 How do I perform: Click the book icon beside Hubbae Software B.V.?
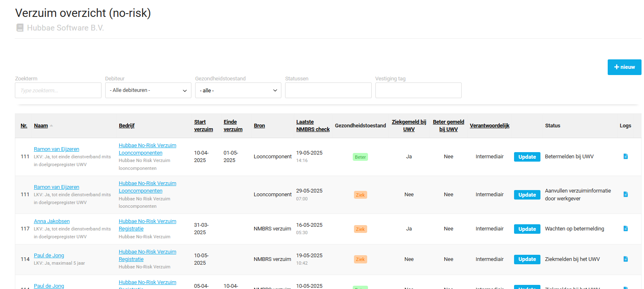click(x=20, y=28)
